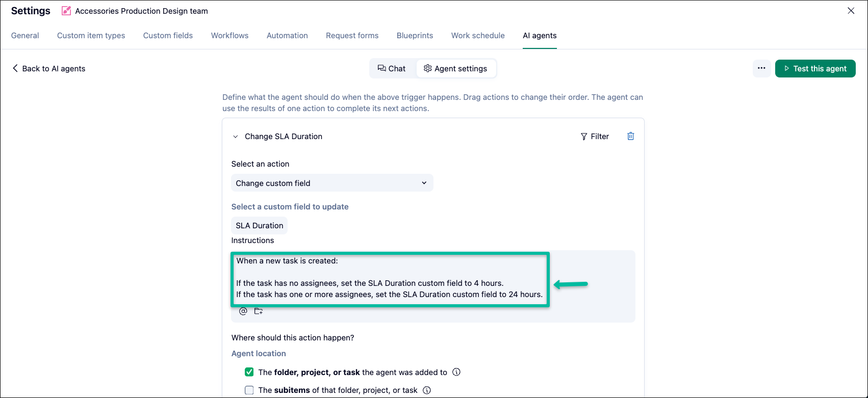Screen dimensions: 868x398
Task: Click the @ mention icon under instructions
Action: (x=243, y=311)
